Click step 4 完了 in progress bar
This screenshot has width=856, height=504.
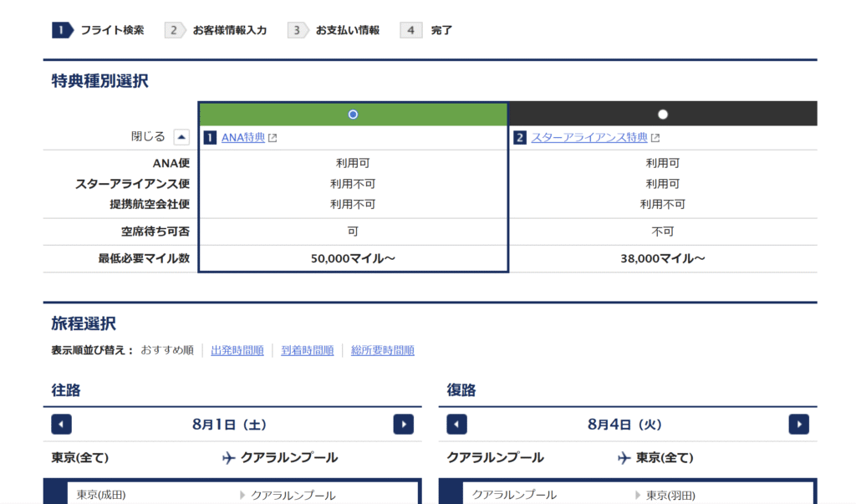427,30
